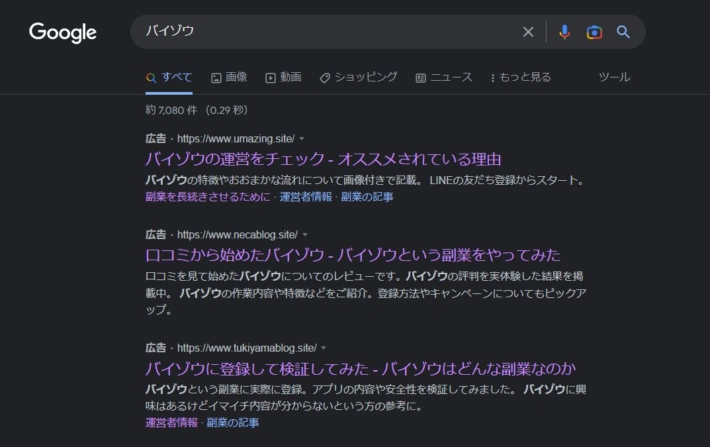Open the ツール options
This screenshot has width=710, height=447.
[614, 77]
